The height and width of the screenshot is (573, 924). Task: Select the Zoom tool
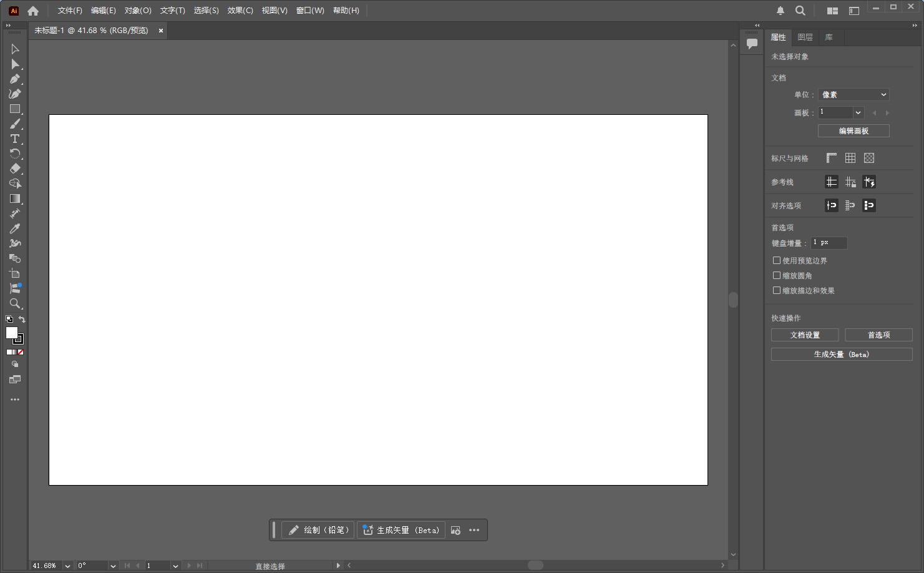15,304
